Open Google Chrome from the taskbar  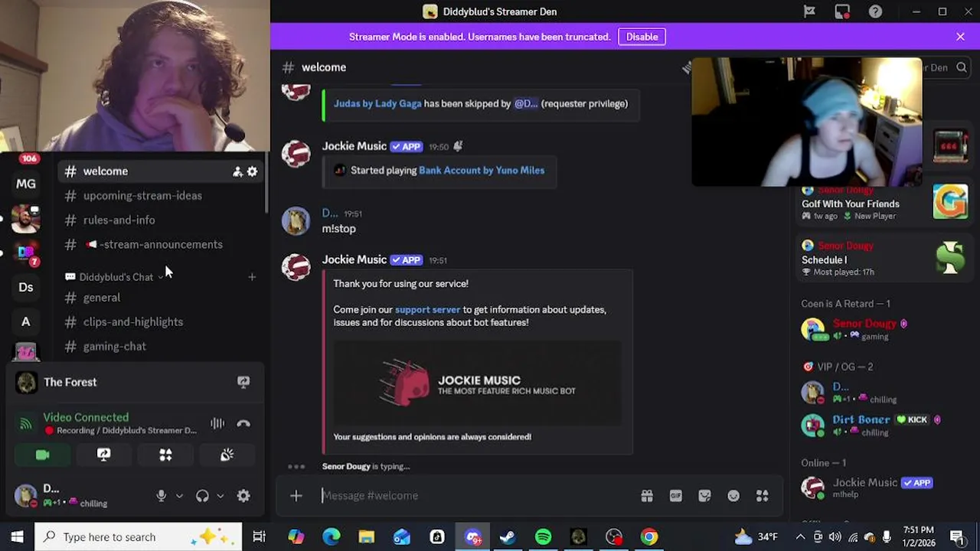pyautogui.click(x=649, y=536)
